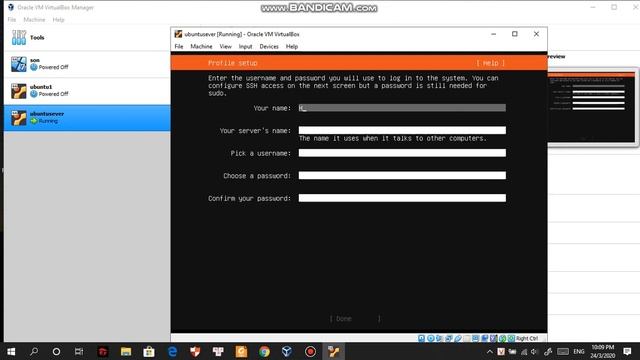Open the File menu in VirtualBox Manager window
This screenshot has height=360, width=640.
pos(12,20)
